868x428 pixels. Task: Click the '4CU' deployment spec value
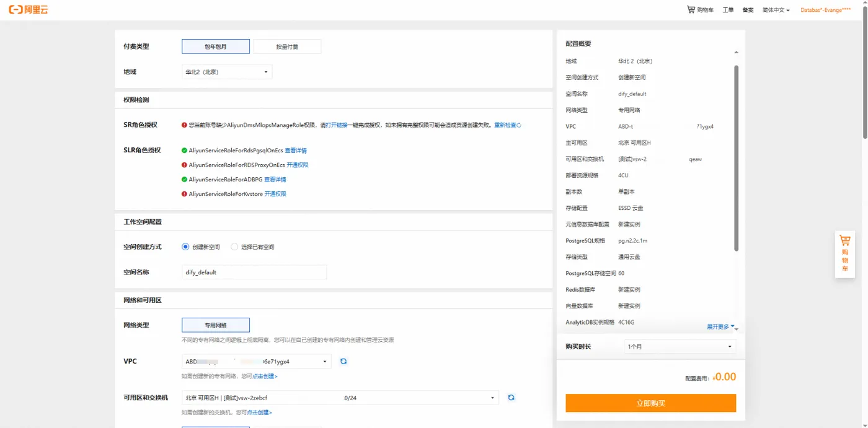(x=623, y=175)
